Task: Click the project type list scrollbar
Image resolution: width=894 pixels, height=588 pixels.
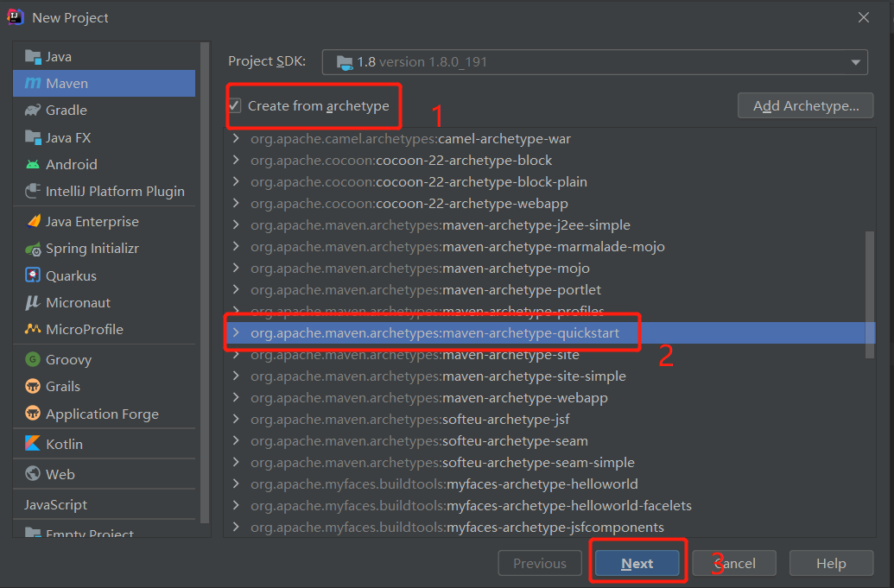Action: coord(206,282)
